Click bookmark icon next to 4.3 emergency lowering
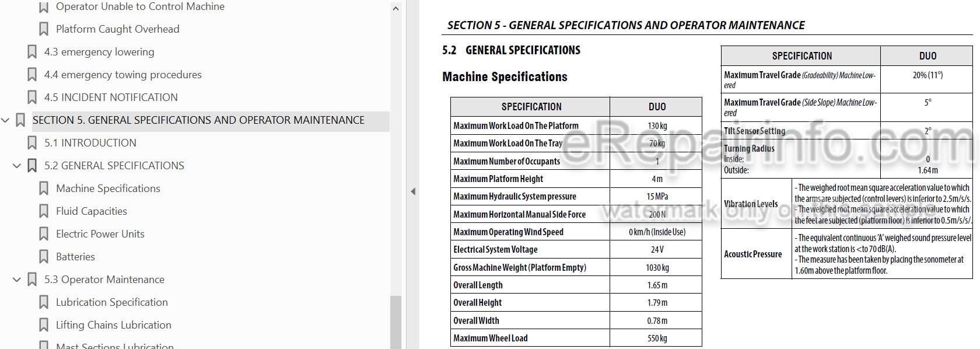Viewport: 980px width, 349px height. [x=32, y=52]
